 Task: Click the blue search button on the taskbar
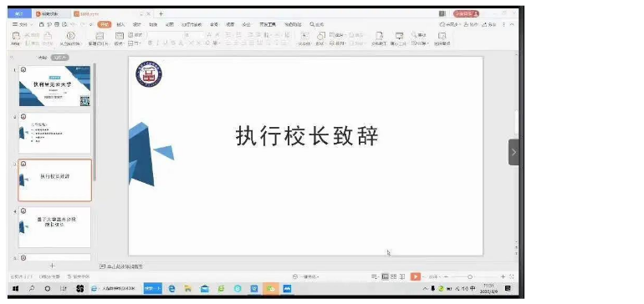tap(153, 289)
